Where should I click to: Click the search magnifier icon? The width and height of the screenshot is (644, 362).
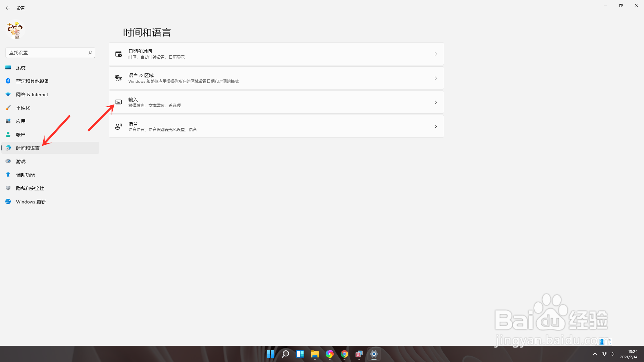(x=90, y=53)
